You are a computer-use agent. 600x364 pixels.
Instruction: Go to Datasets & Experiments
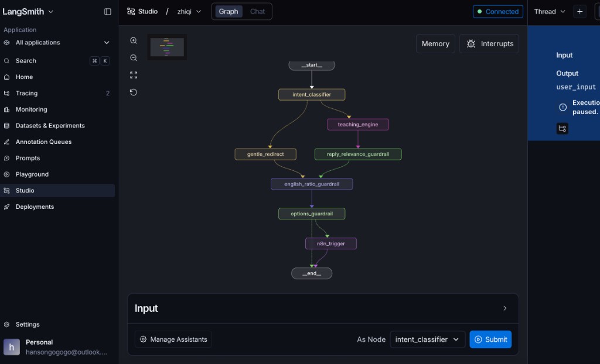[x=50, y=126]
